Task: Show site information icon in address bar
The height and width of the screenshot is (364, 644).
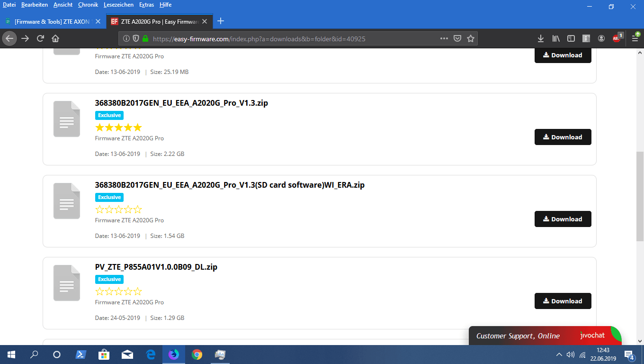Action: click(126, 39)
